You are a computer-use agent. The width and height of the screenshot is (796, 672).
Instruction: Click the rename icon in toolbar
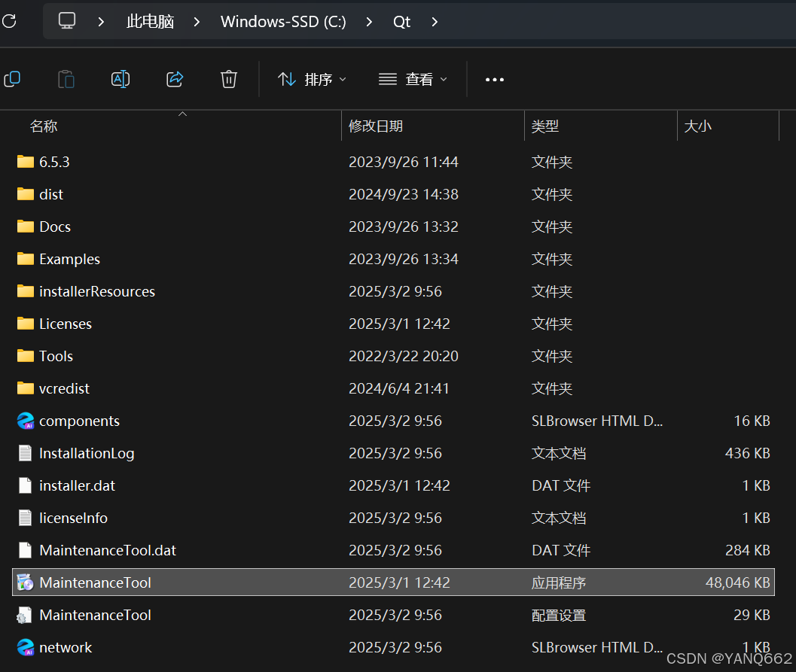[120, 79]
